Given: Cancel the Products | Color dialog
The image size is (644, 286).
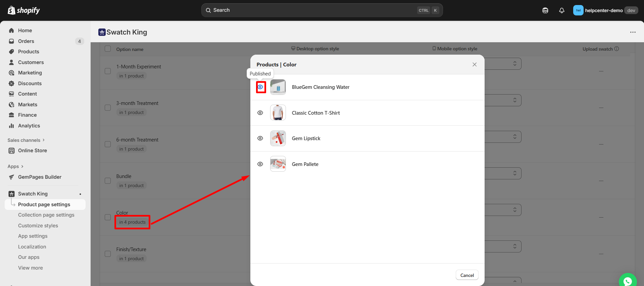Looking at the screenshot, I should 467,275.
